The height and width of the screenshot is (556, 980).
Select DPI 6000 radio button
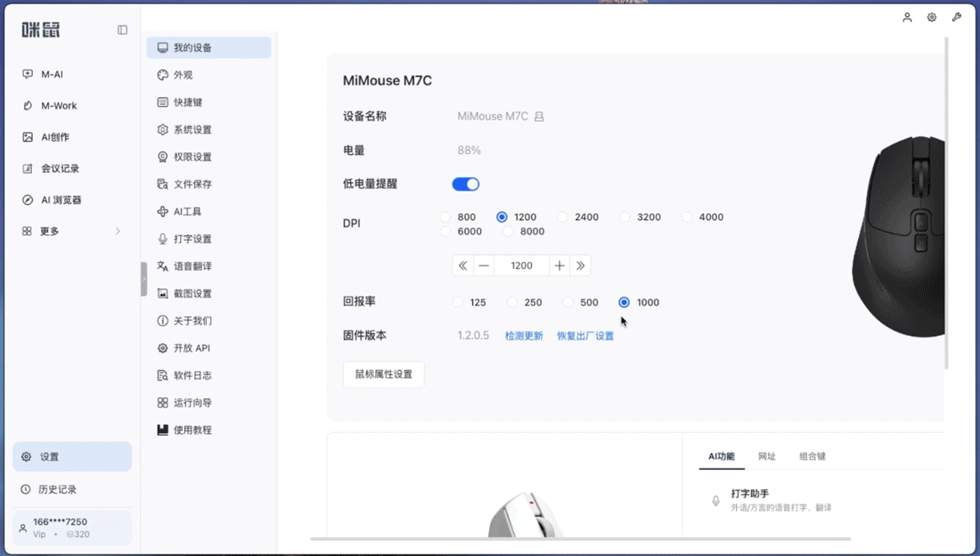445,232
